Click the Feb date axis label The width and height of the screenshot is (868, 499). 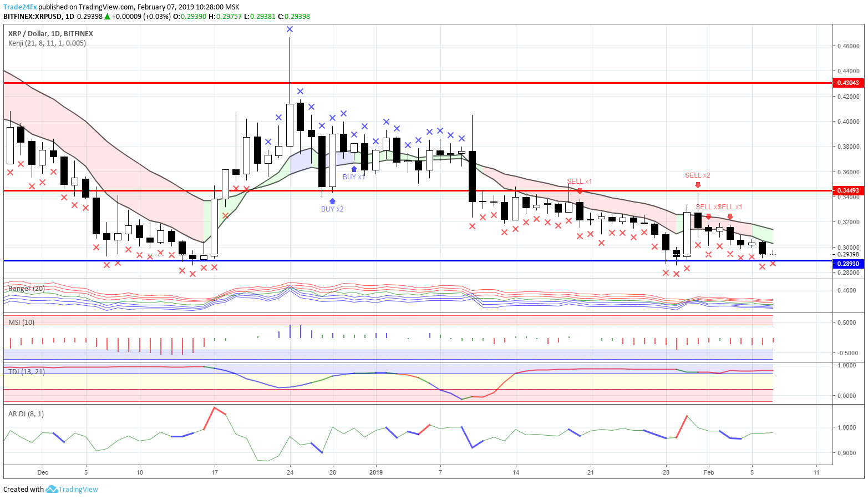point(708,472)
